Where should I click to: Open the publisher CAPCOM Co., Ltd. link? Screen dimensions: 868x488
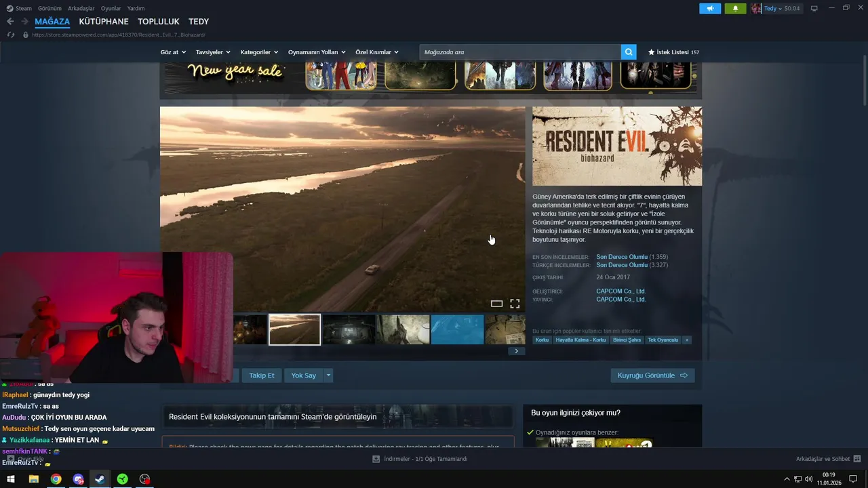click(620, 299)
